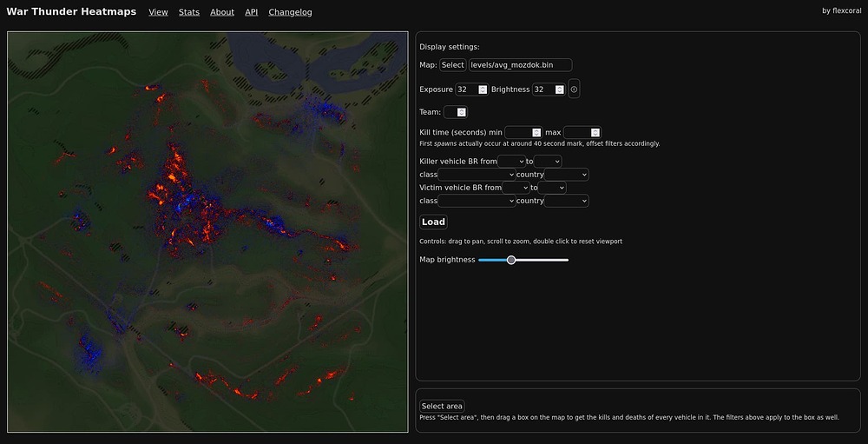Expand the Killer vehicle class dropdown
The image size is (868, 444).
(477, 175)
